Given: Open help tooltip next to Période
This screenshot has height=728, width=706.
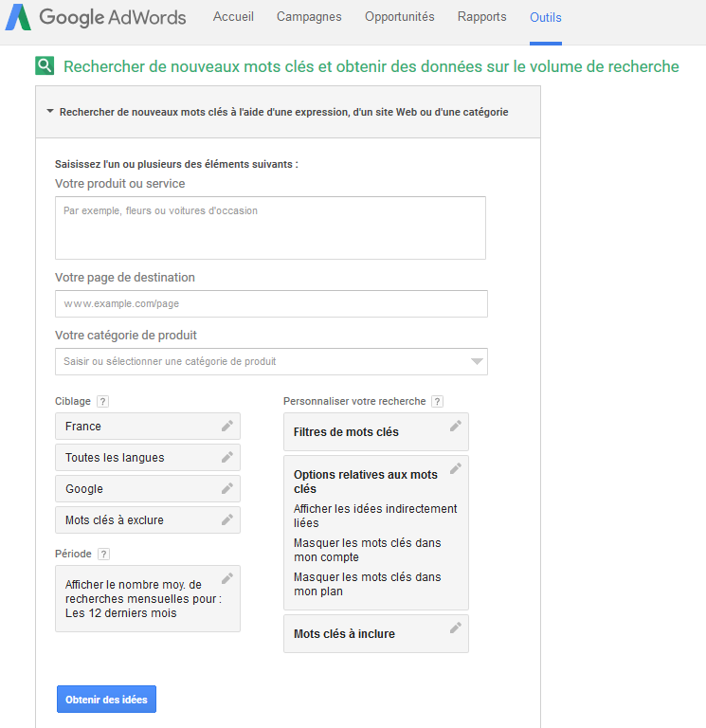Looking at the screenshot, I should 103,555.
